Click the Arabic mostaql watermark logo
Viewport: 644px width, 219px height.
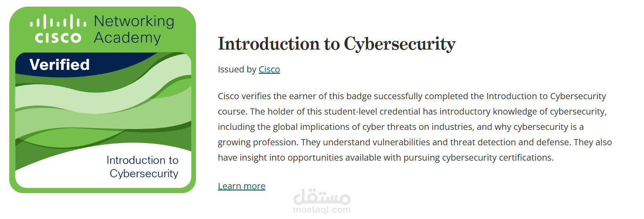322,197
